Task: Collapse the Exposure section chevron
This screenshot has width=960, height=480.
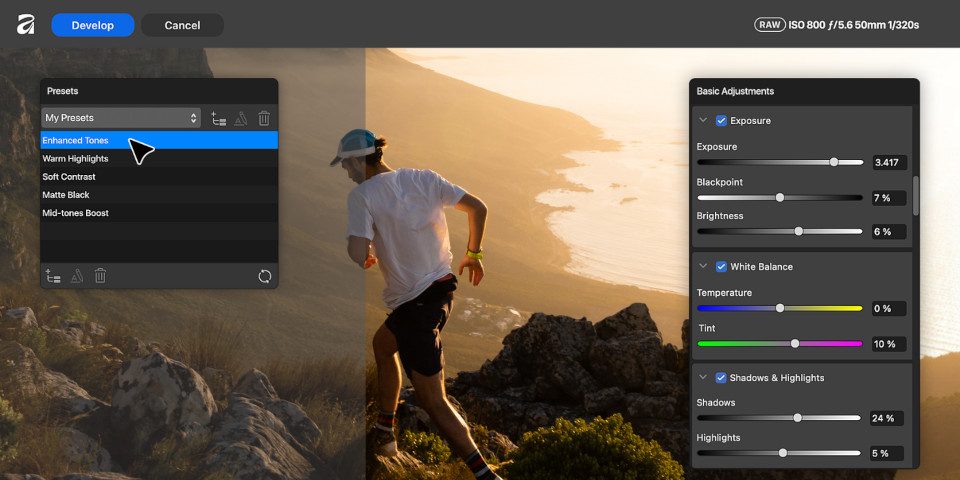Action: (703, 121)
